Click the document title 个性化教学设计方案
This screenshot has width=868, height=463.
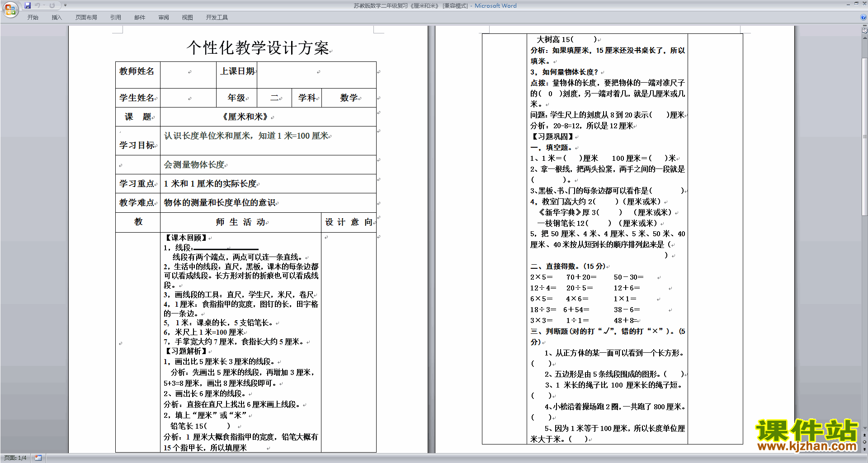(x=258, y=47)
